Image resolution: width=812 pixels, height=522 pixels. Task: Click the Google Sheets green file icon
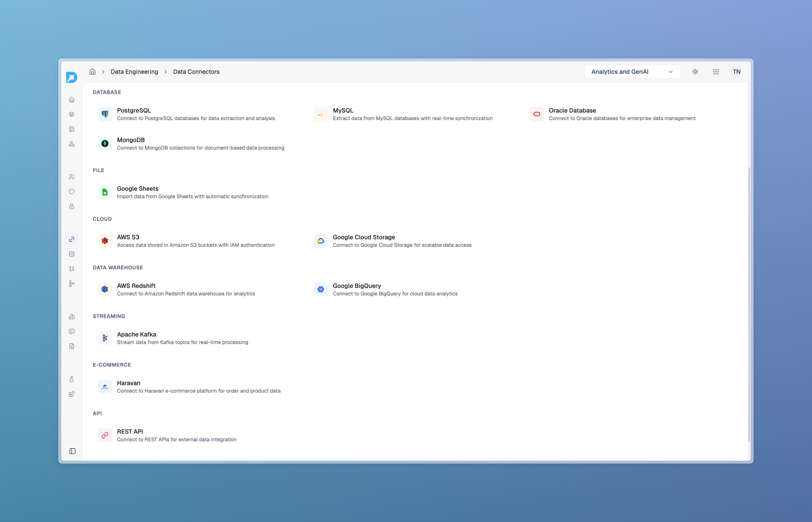(x=105, y=192)
